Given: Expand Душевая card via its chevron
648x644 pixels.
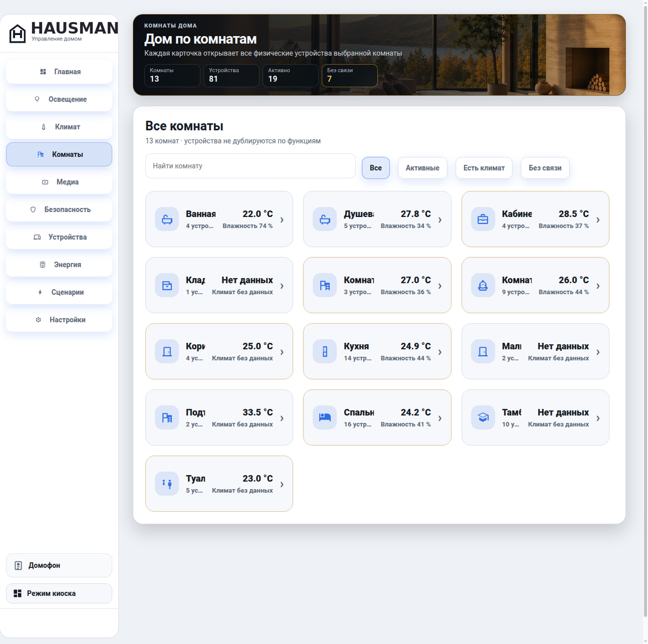Looking at the screenshot, I should (x=440, y=220).
